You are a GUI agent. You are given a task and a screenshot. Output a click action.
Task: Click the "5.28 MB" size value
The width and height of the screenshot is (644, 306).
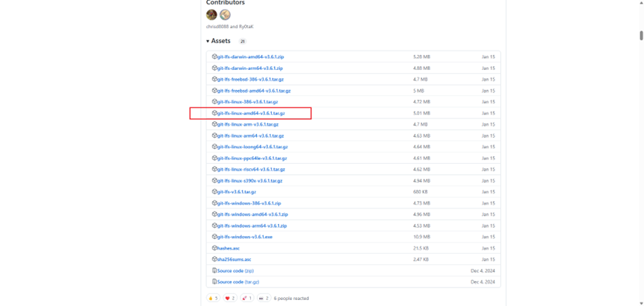(421, 57)
